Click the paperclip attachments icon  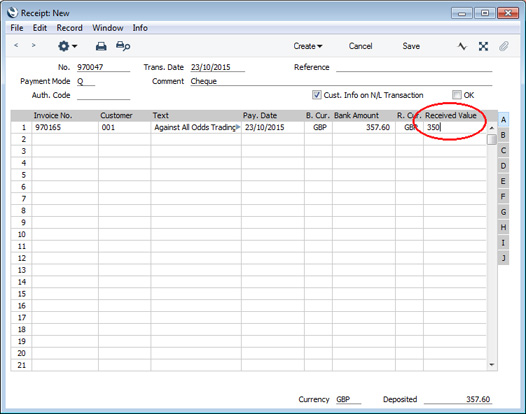pyautogui.click(x=504, y=46)
